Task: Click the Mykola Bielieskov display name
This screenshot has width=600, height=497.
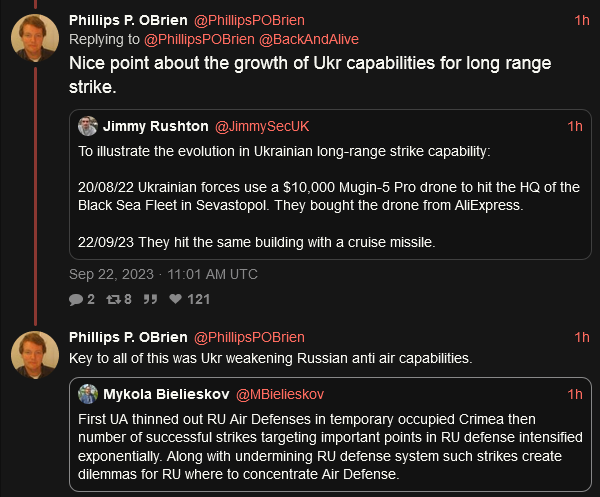Action: point(166,394)
